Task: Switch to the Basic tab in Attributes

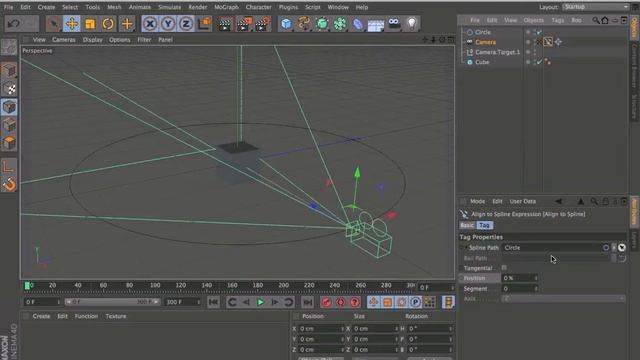Action: [467, 225]
